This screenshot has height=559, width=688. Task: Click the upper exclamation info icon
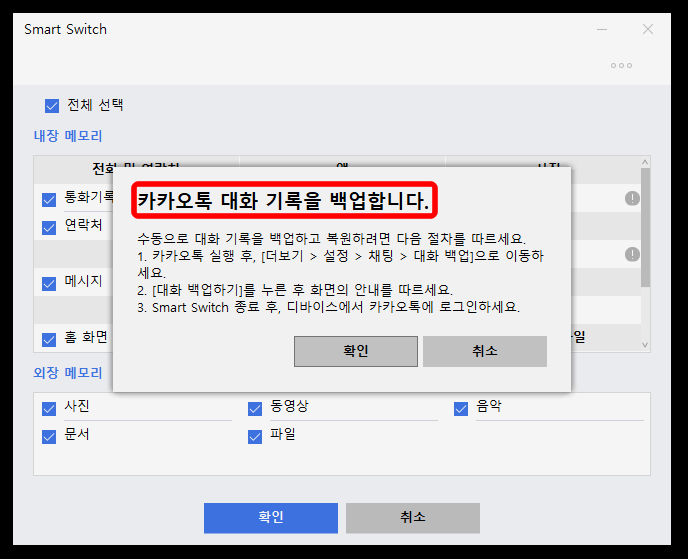pos(632,198)
